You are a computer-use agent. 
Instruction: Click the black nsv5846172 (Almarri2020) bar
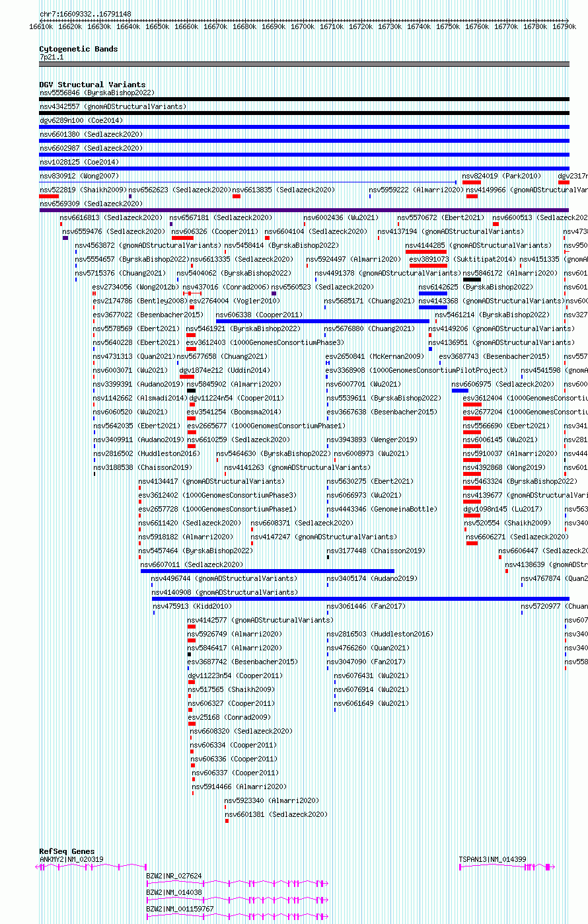point(472,280)
